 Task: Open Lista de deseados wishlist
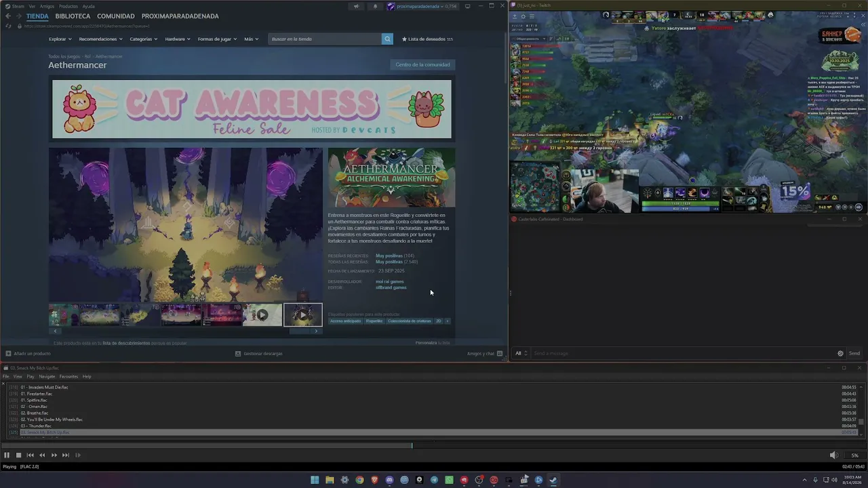[427, 39]
